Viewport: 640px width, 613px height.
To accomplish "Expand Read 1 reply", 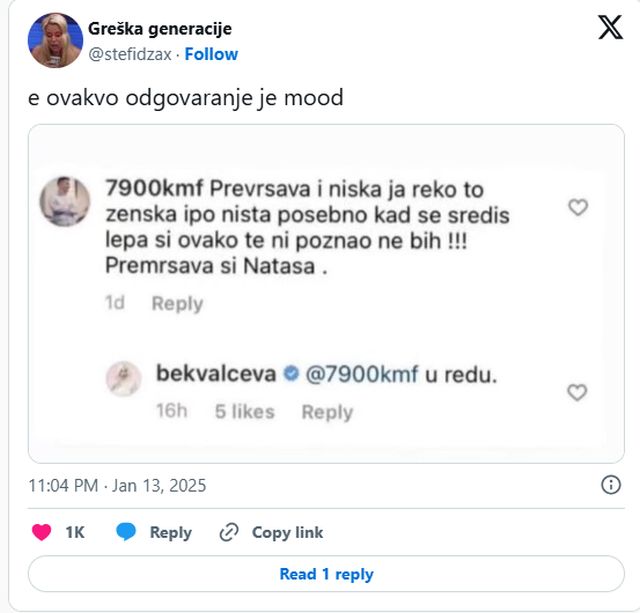I will click(326, 574).
